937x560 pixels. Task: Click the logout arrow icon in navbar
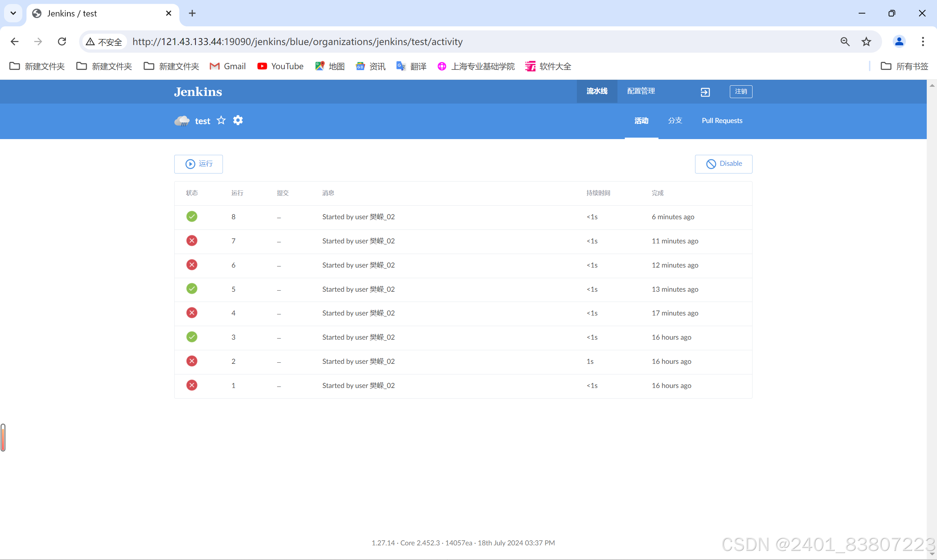click(x=705, y=92)
